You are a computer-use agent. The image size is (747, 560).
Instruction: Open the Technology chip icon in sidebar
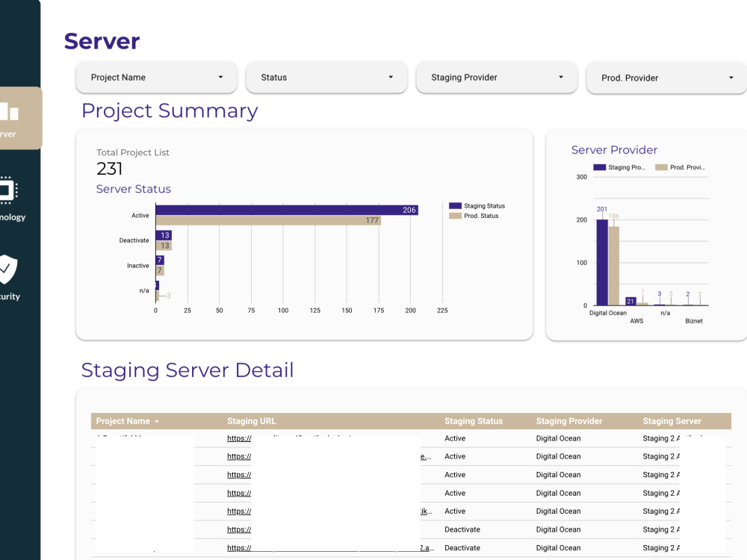click(x=8, y=190)
